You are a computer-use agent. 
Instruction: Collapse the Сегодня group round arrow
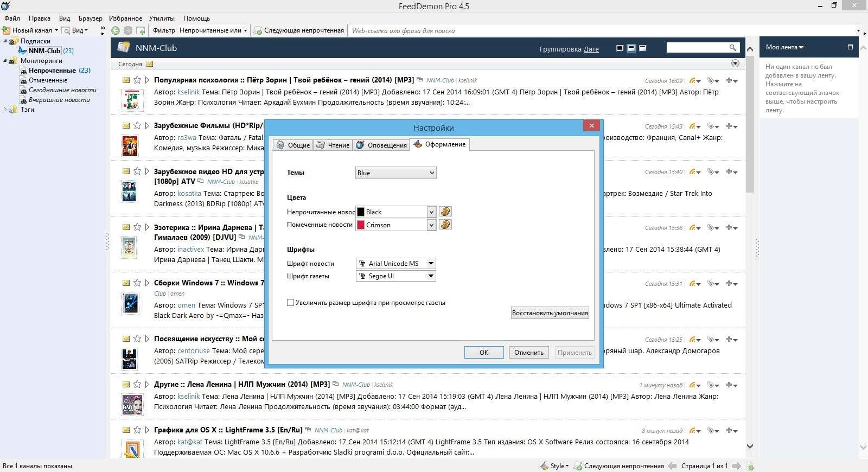point(735,63)
